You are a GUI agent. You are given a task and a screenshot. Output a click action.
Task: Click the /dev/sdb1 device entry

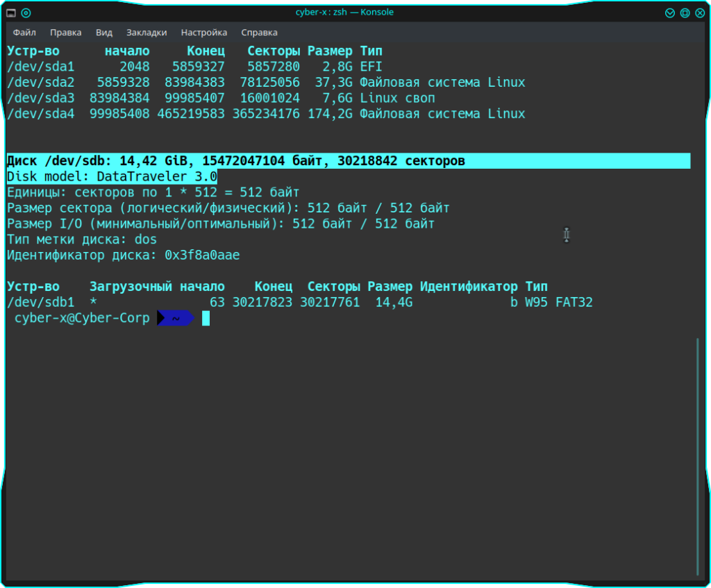coord(40,302)
